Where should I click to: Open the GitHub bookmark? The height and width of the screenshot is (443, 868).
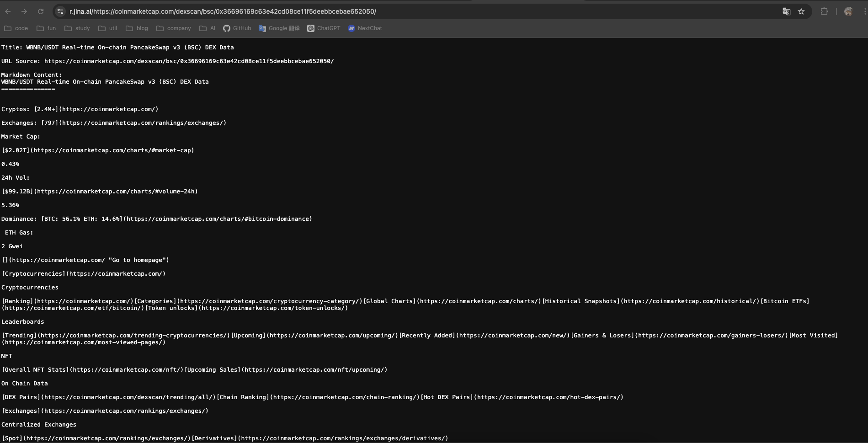pos(237,28)
